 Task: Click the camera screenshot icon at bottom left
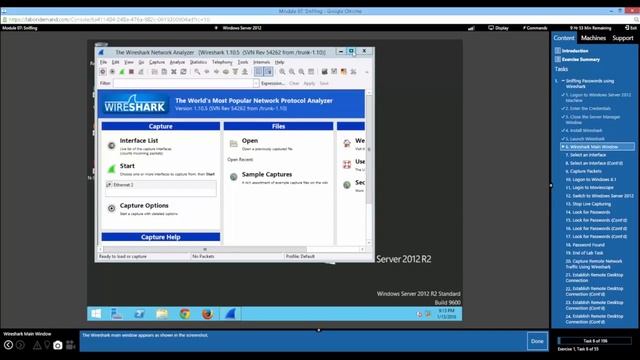[x=58, y=345]
